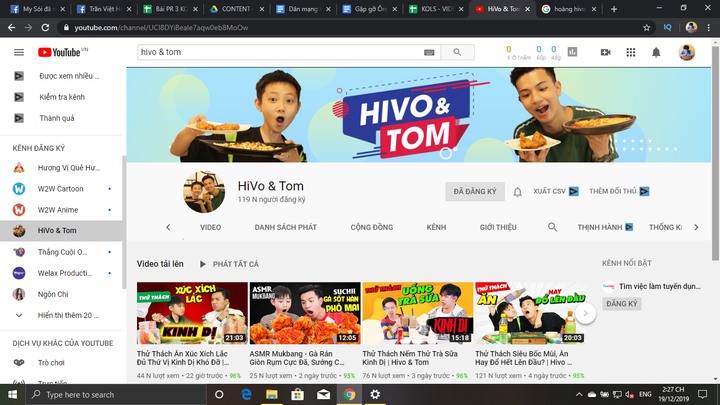This screenshot has width=720, height=405.
Task: Show hidden system tray icons
Action: (x=579, y=395)
